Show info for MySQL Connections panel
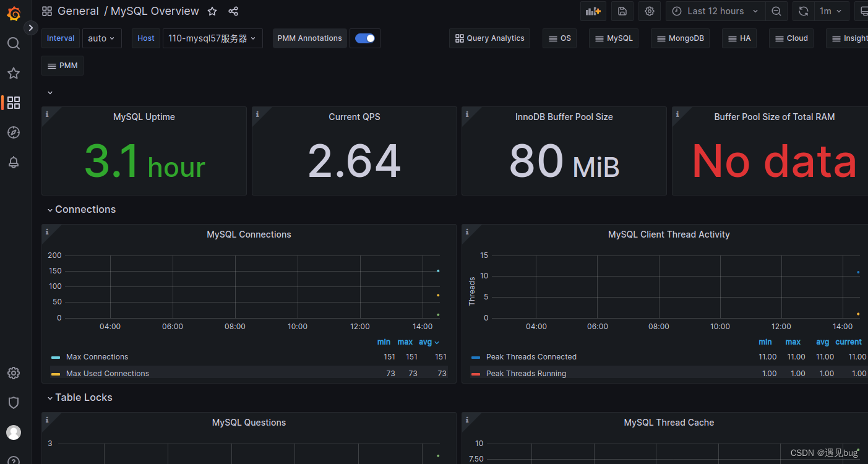868x464 pixels. click(x=47, y=231)
